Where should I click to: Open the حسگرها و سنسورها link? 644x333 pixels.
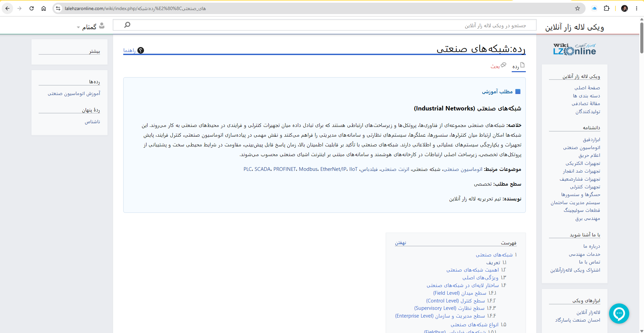click(581, 194)
